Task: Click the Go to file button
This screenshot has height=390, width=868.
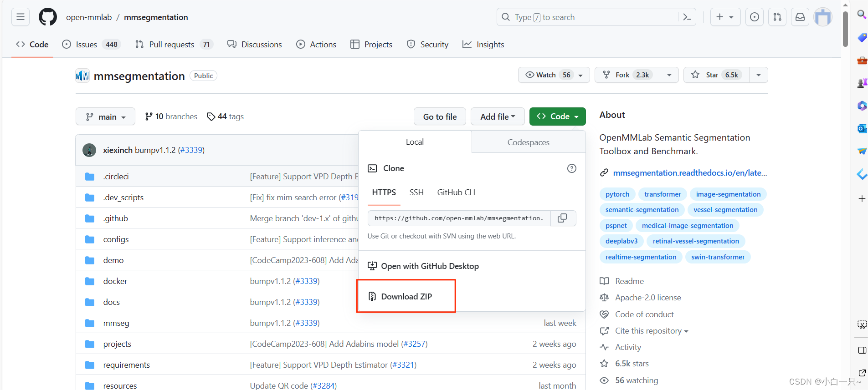Action: [x=440, y=116]
